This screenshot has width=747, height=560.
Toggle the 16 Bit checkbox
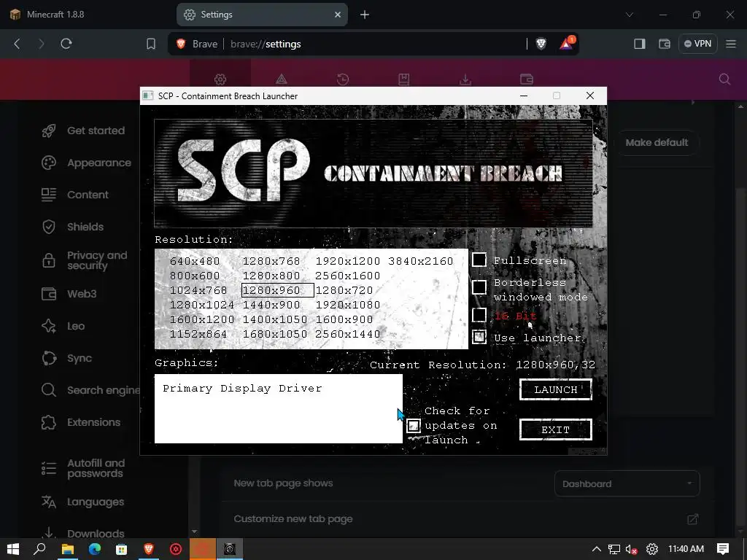click(x=479, y=315)
